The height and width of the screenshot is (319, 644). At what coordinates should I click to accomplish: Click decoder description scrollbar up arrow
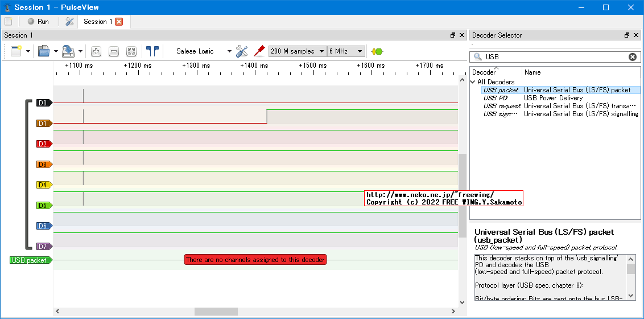tap(630, 259)
